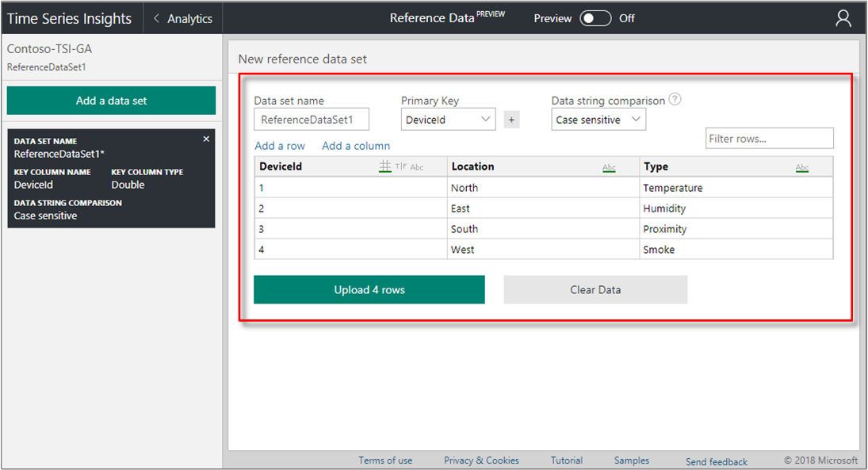
Task: Add a column to the data set
Action: pos(356,146)
